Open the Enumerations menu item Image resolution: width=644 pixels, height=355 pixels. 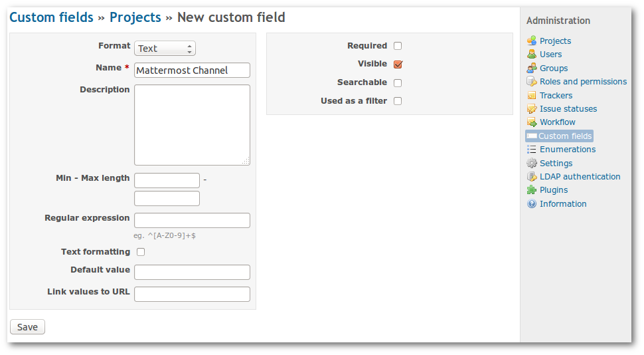568,150
